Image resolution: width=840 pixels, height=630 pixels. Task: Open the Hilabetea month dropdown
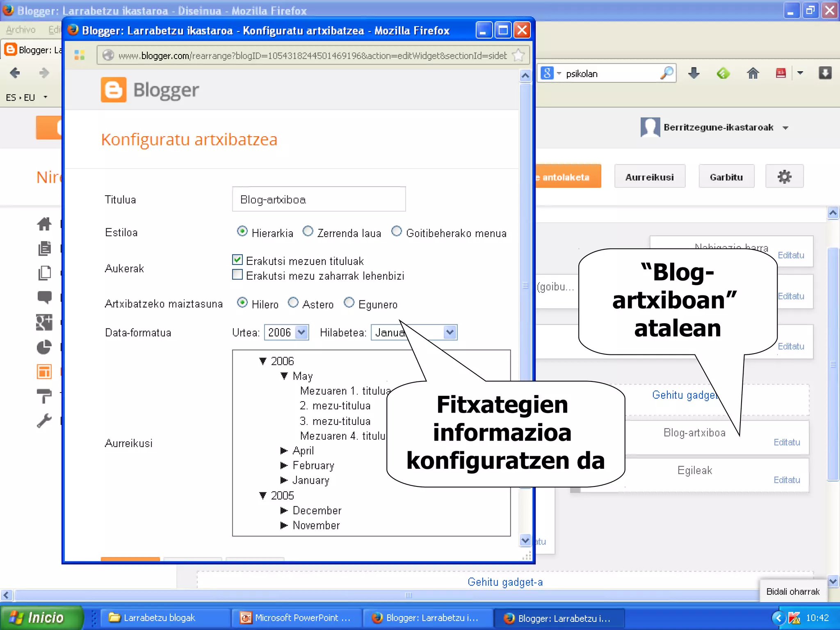tap(414, 332)
